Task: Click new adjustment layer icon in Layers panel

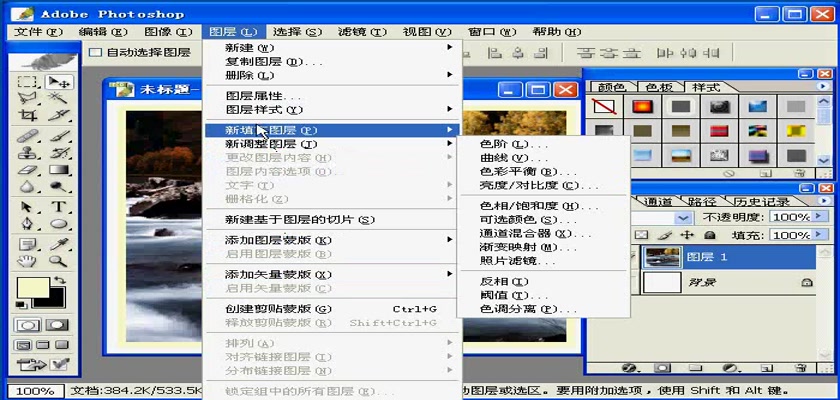Action: [730, 368]
